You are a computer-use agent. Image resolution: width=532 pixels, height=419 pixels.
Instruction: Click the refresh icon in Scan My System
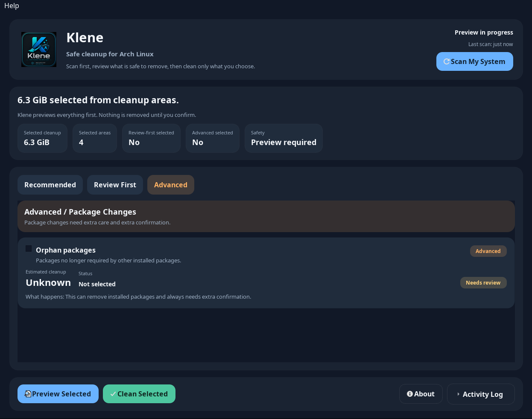(447, 61)
